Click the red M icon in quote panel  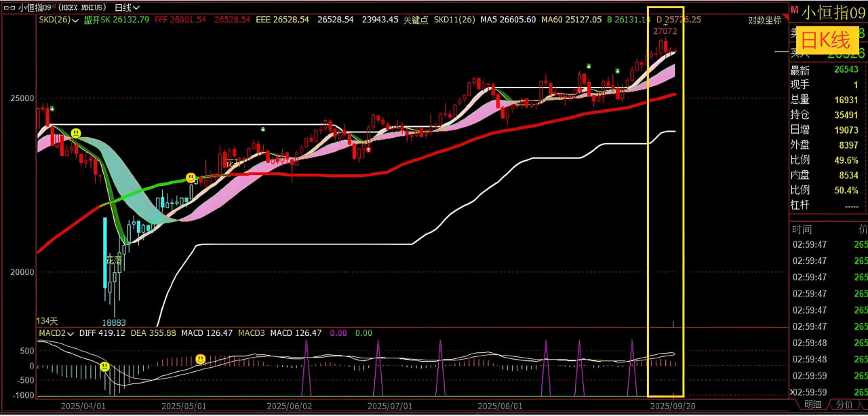coord(794,8)
